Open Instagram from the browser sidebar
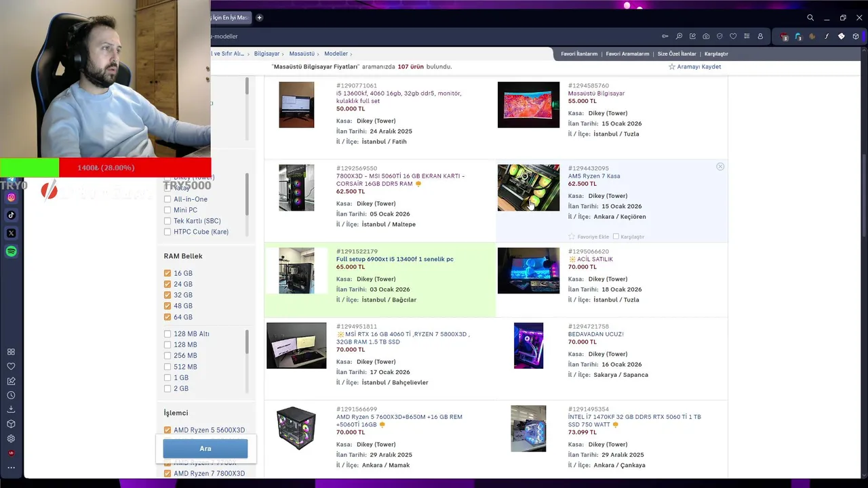The image size is (868, 488). tap(12, 197)
